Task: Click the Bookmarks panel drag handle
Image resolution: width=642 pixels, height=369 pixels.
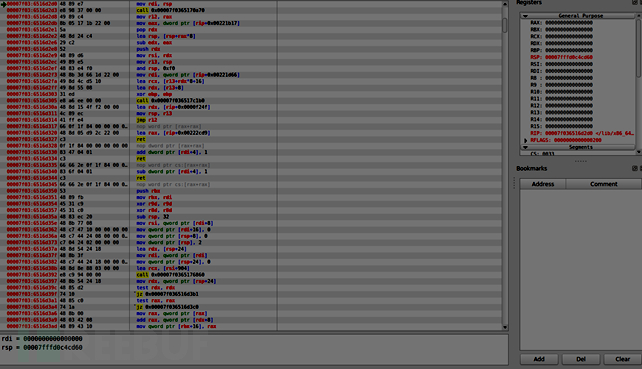Action: [x=514, y=183]
